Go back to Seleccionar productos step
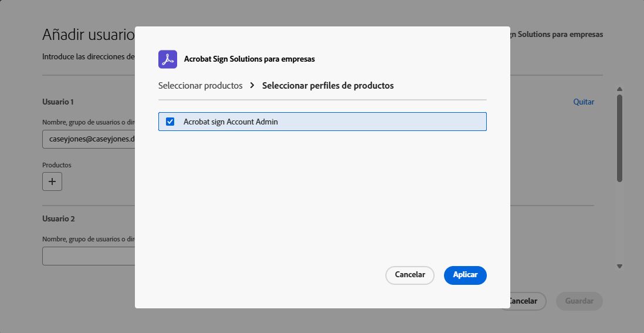The height and width of the screenshot is (333, 644). [200, 86]
